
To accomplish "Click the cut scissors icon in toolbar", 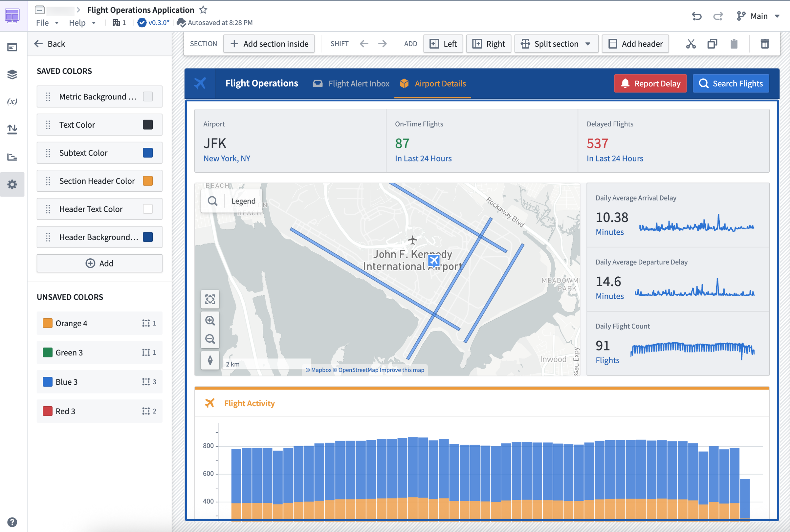I will tap(691, 44).
